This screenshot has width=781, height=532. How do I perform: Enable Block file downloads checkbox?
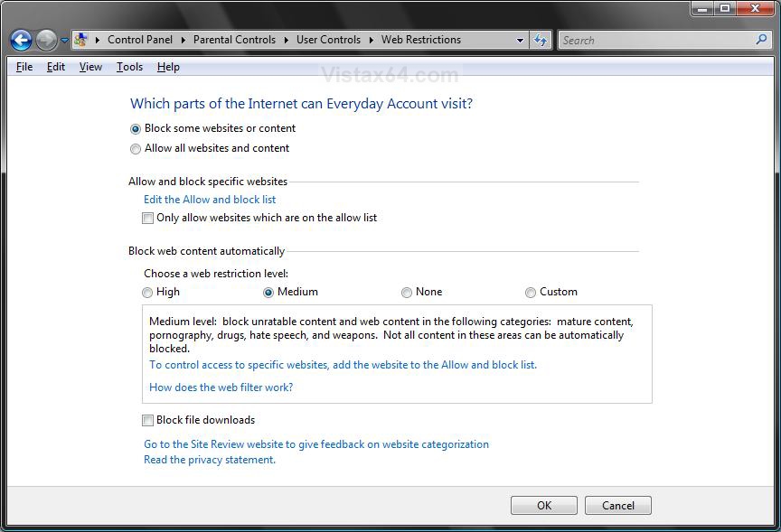click(148, 421)
